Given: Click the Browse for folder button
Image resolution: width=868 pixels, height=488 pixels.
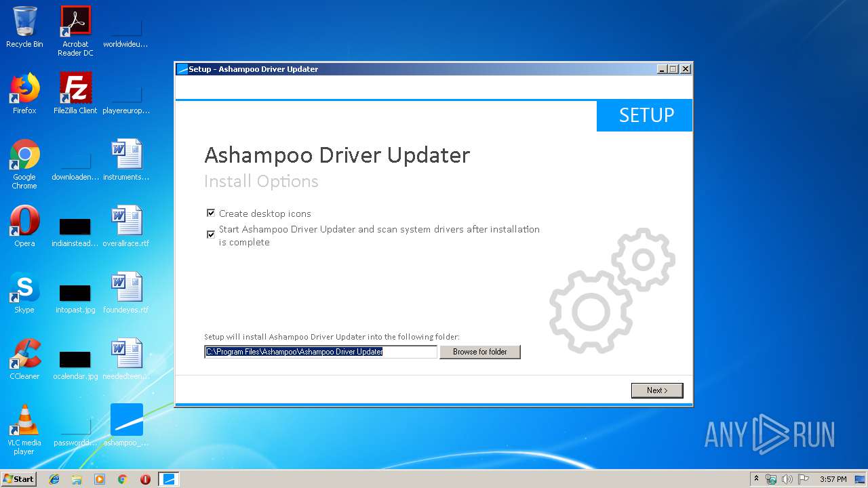Looking at the screenshot, I should pyautogui.click(x=480, y=352).
